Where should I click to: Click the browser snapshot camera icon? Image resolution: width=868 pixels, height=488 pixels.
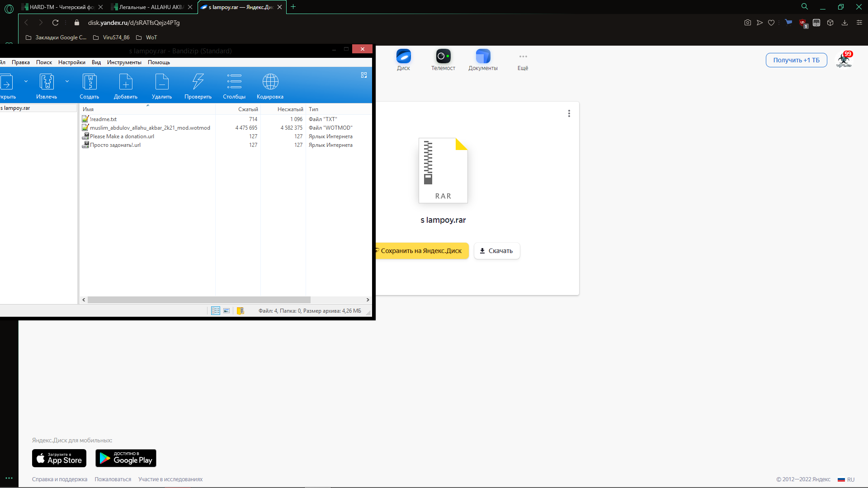[748, 23]
